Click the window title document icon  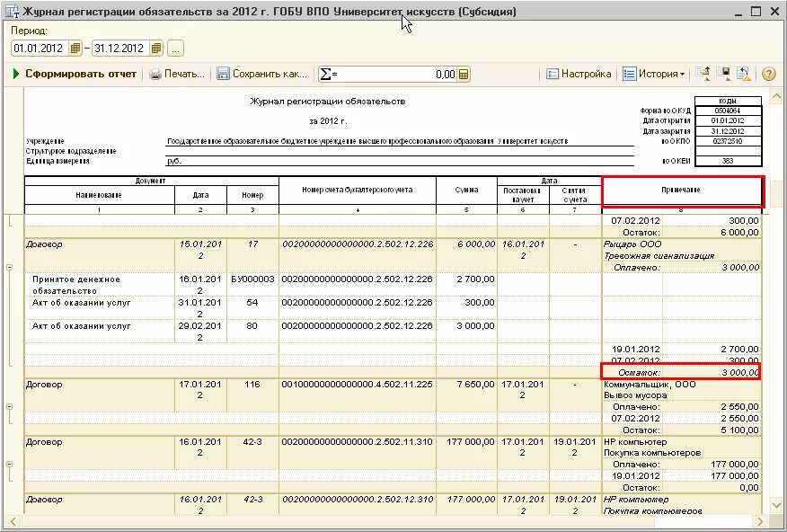coord(12,11)
